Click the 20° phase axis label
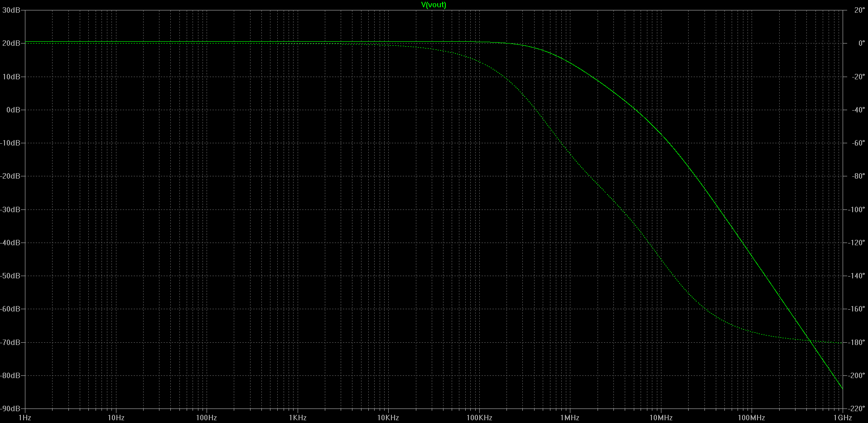Image resolution: width=868 pixels, height=423 pixels. (x=859, y=10)
